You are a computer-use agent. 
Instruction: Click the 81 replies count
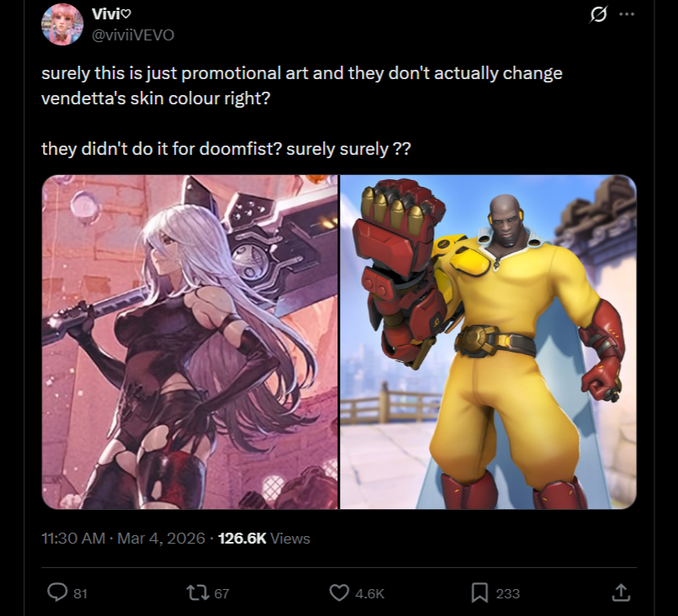coord(81,593)
